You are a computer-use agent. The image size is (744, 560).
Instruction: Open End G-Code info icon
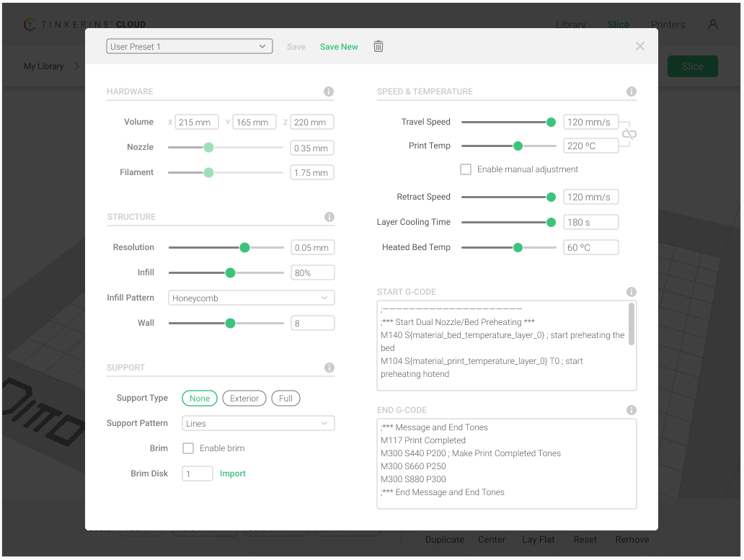click(632, 409)
